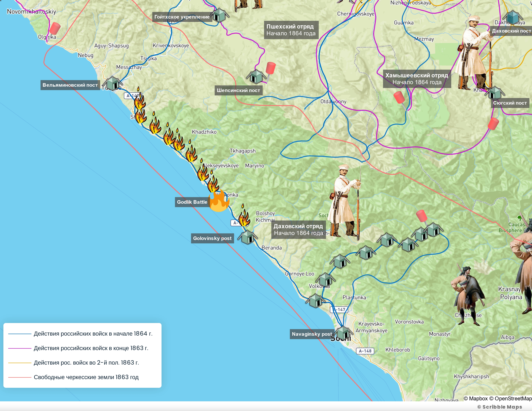The image size is (532, 411).
Task: Open the Mapbox attribution link
Action: click(475, 399)
